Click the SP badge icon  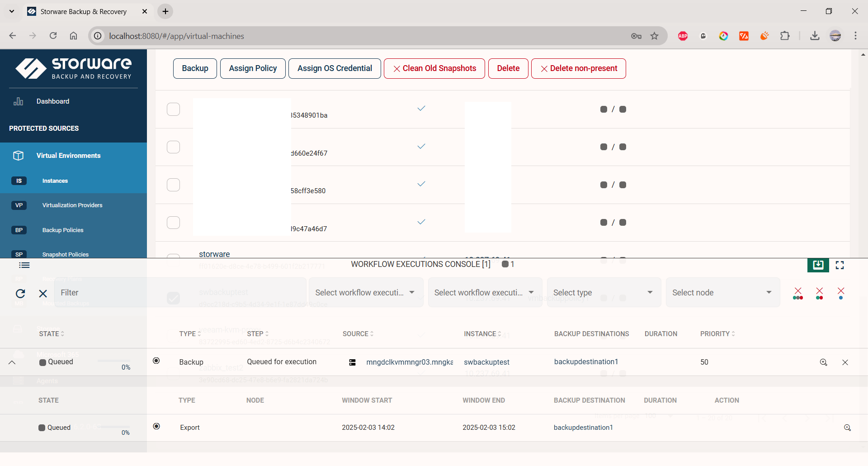pos(19,254)
